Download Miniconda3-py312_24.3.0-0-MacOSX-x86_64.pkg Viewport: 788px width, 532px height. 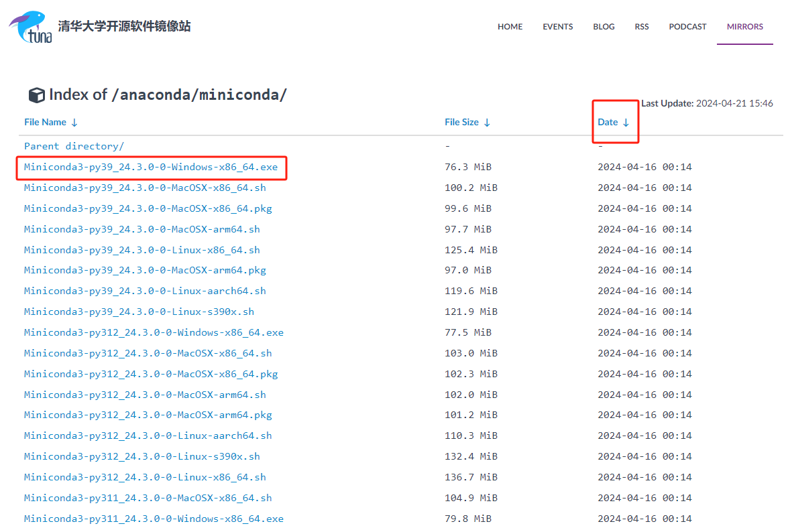click(151, 374)
